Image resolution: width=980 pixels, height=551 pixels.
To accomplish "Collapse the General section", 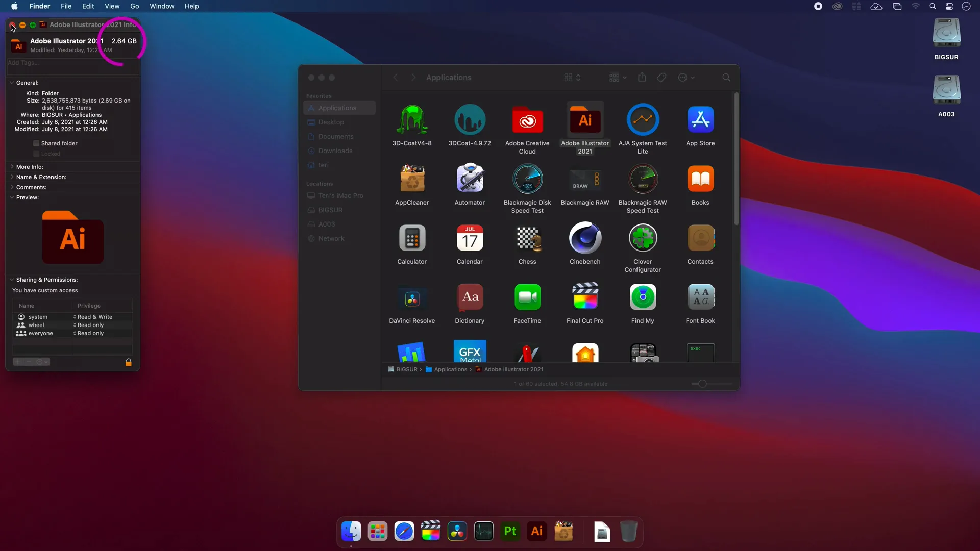I will [x=12, y=83].
